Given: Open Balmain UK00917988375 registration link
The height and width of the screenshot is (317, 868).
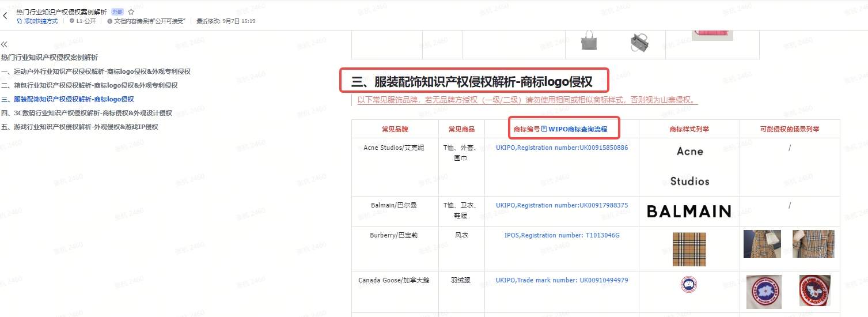Looking at the screenshot, I should (x=562, y=205).
